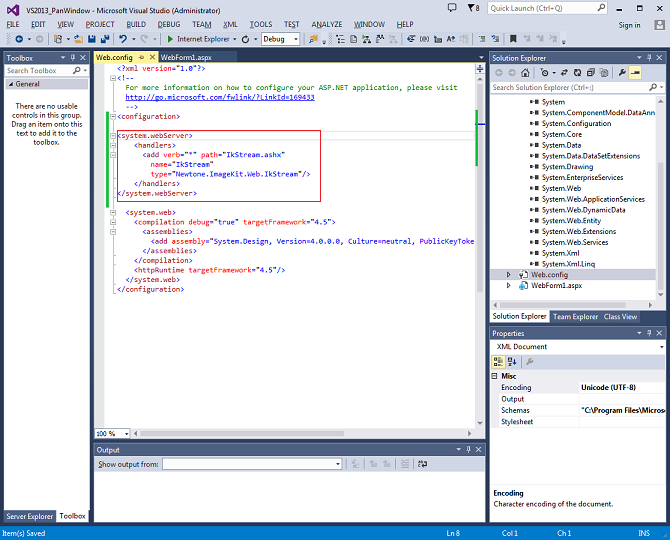Click the Solution Explorer vertical scrollbar down arrow
670x540 pixels.
661,295
